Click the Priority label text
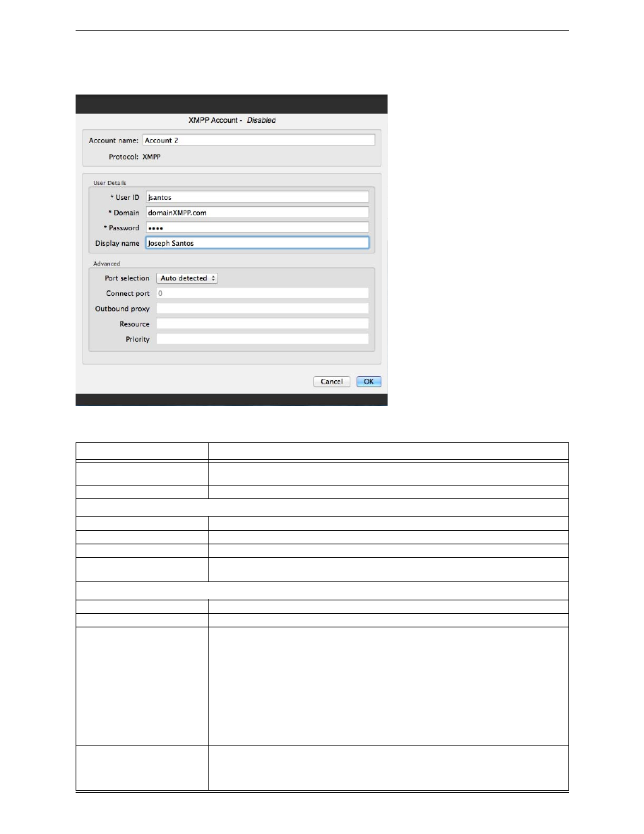644x834 pixels. pyautogui.click(x=138, y=340)
